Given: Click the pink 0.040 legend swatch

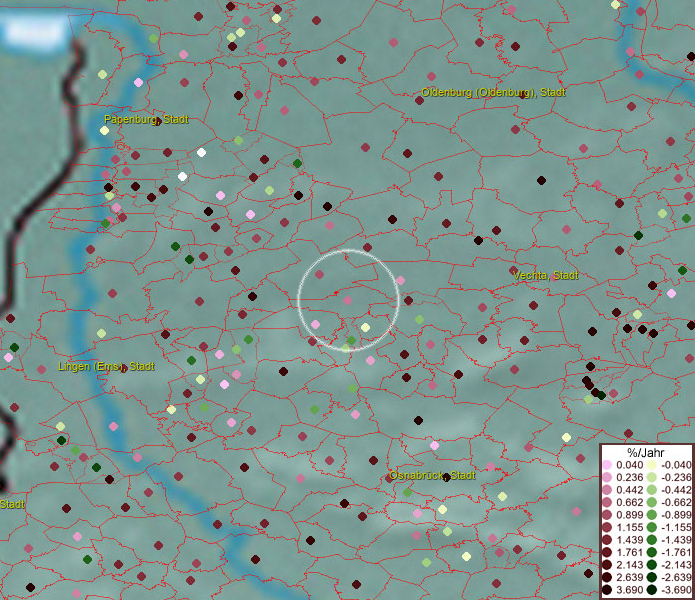Looking at the screenshot, I should 607,465.
